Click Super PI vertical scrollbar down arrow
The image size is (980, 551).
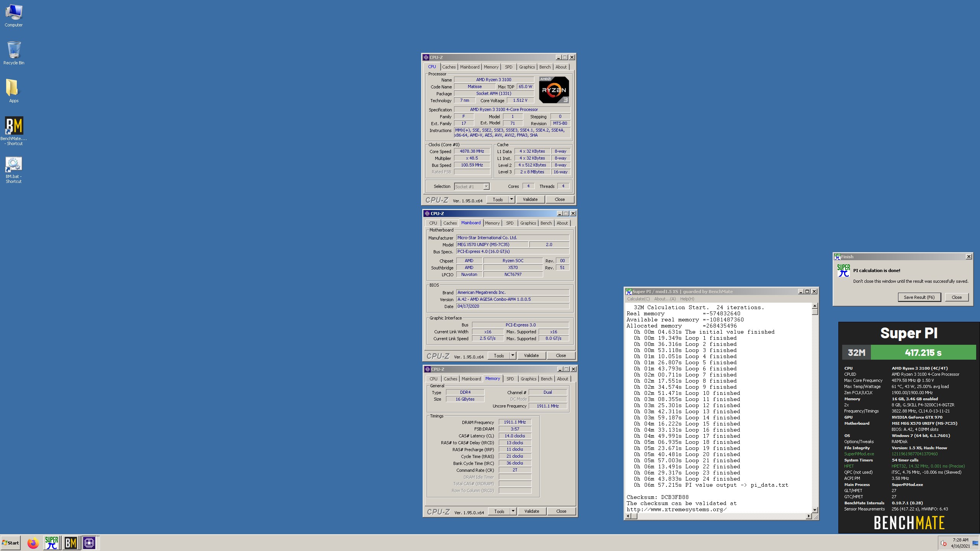(x=815, y=510)
